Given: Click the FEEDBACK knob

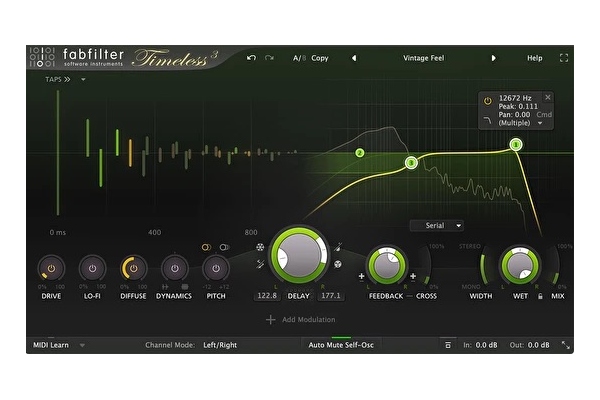Looking at the screenshot, I should [x=386, y=265].
